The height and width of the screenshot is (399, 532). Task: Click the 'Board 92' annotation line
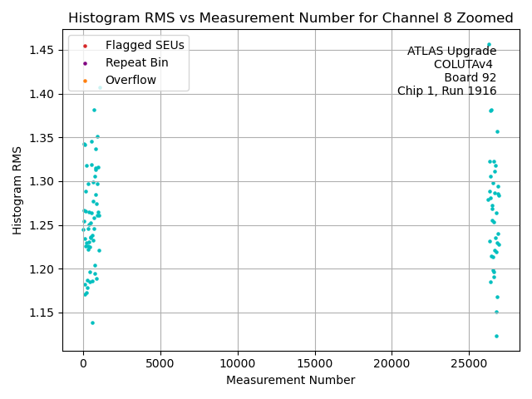tap(470, 78)
